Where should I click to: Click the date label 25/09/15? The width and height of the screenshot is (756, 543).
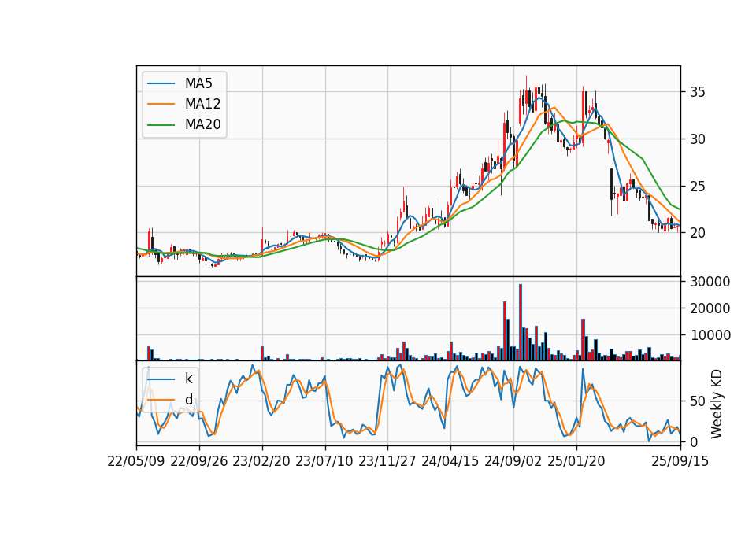680,461
